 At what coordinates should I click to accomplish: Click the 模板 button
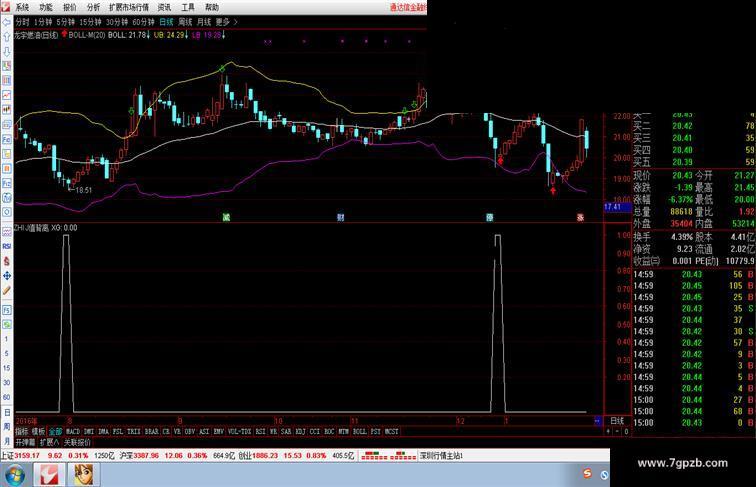[x=39, y=431]
